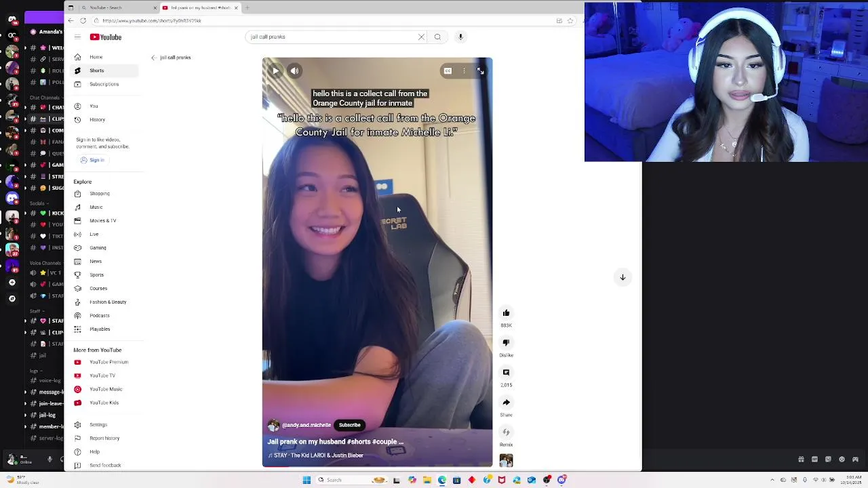This screenshot has width=868, height=488.
Task: Open Music in Explore list
Action: pos(96,207)
